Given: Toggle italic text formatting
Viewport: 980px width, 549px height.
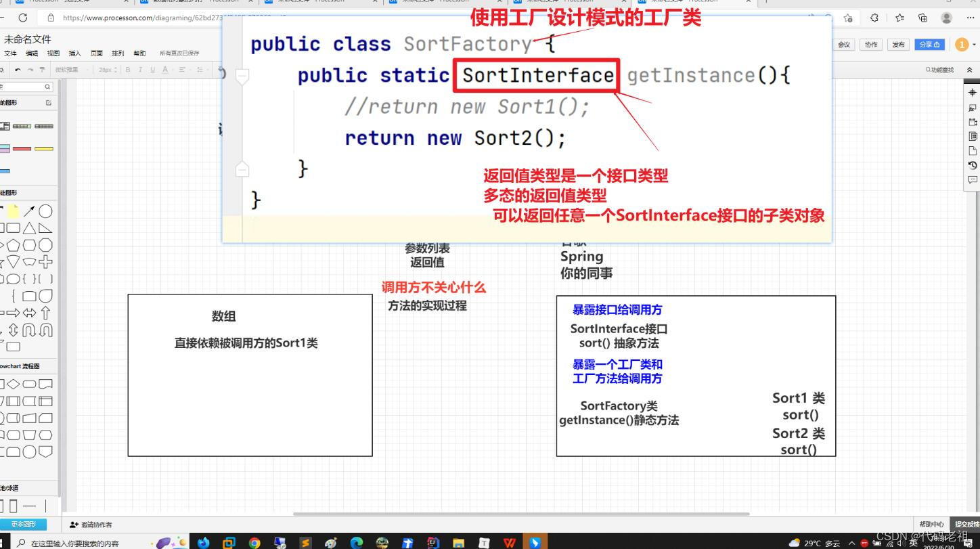Looking at the screenshot, I should click(140, 69).
